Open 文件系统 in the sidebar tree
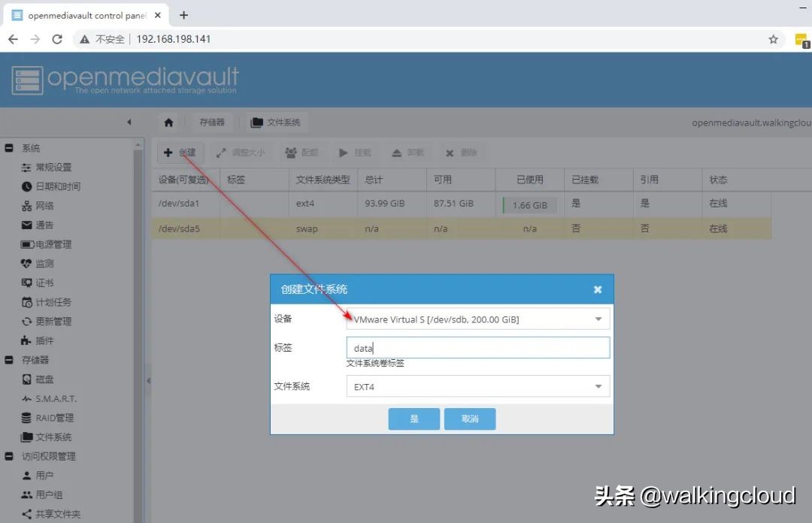The height and width of the screenshot is (523, 812). (x=47, y=437)
